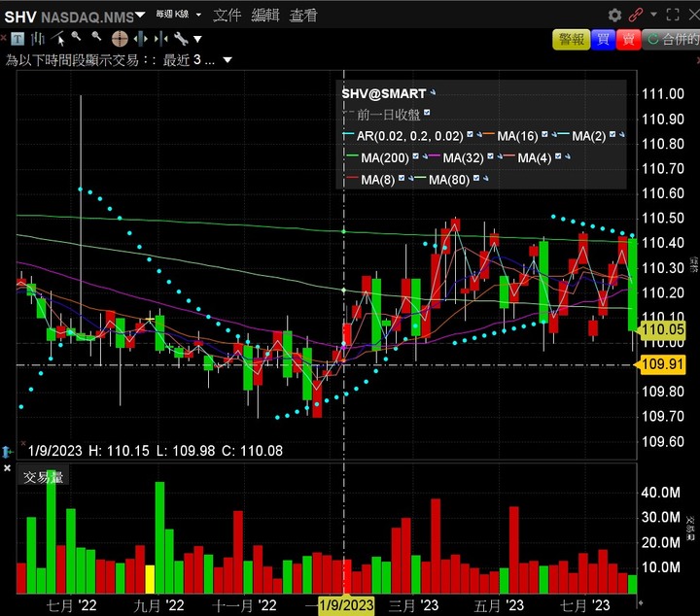This screenshot has width=700, height=616.
Task: Click the 40.0M volume axis label
Action: coord(661,493)
